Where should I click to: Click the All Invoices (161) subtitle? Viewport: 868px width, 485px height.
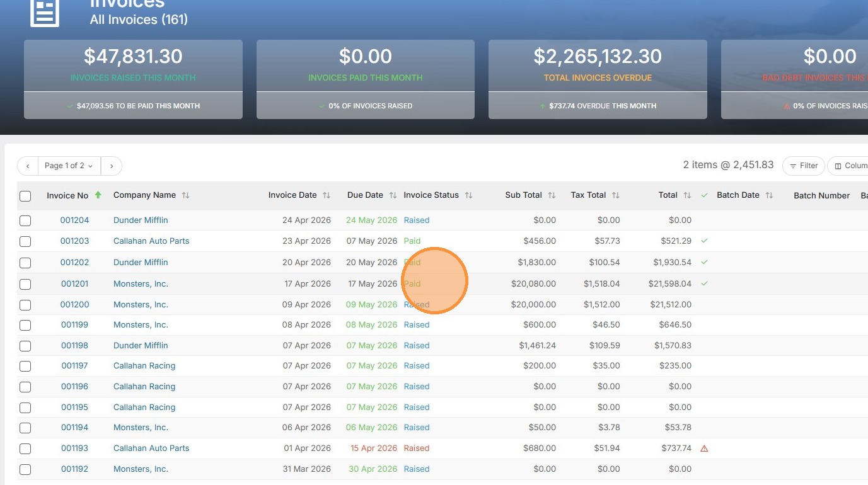[x=139, y=20]
